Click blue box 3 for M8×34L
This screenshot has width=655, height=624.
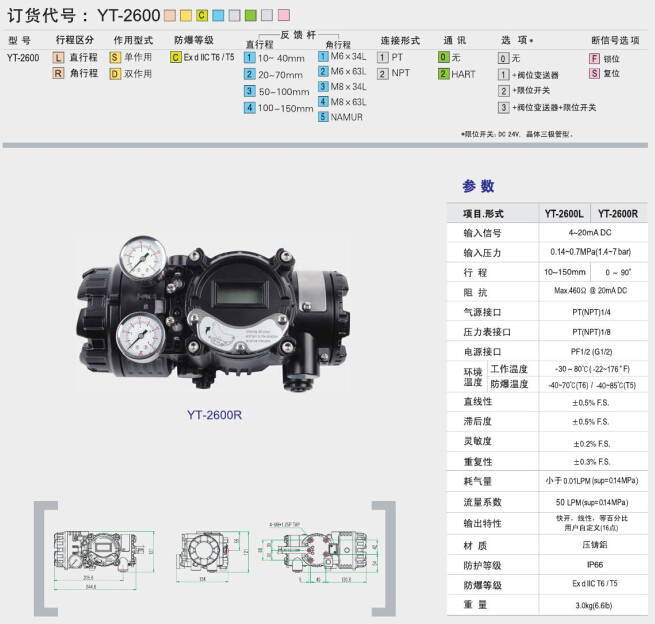[323, 86]
